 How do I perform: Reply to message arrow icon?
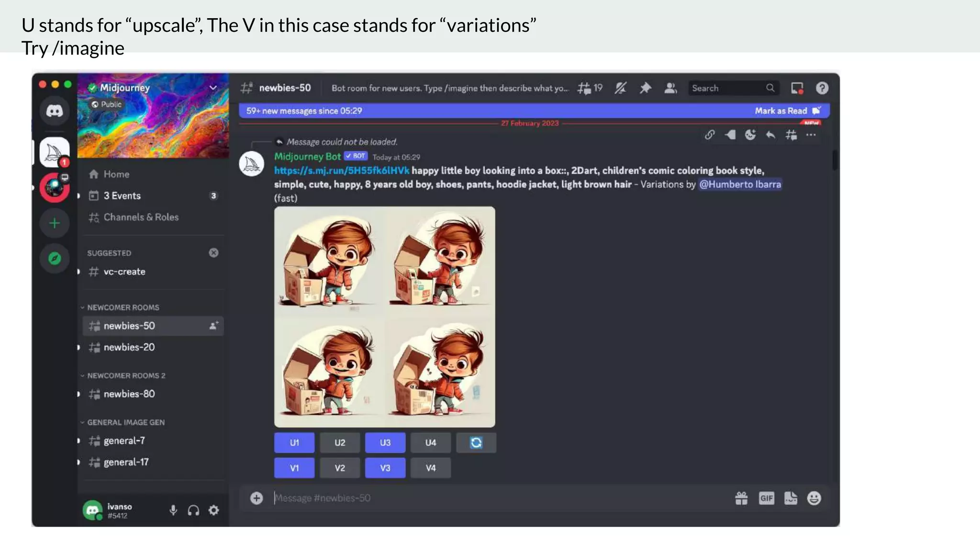(x=770, y=135)
